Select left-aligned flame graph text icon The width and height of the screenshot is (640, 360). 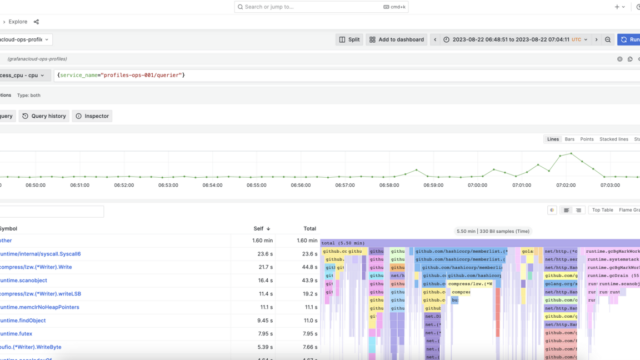click(566, 210)
